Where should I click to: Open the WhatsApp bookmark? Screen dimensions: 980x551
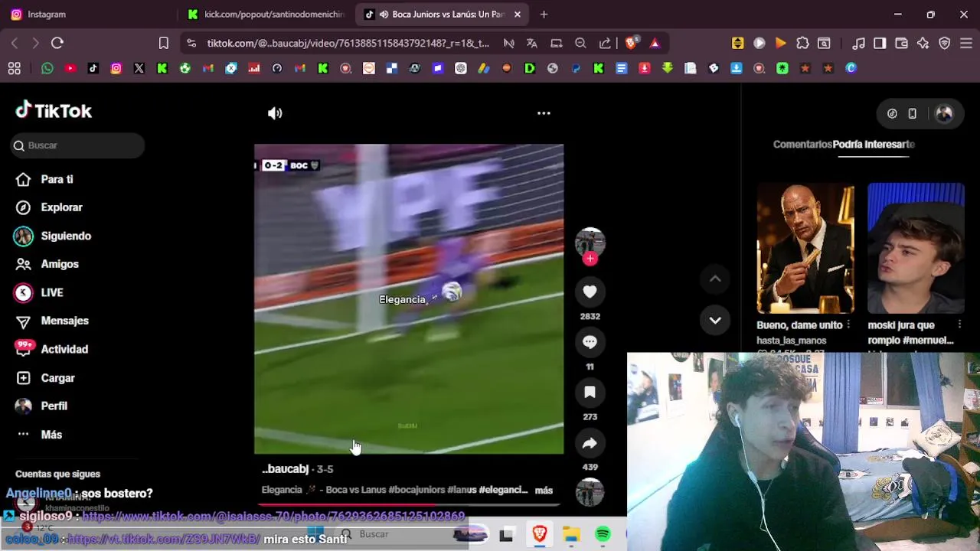[47, 68]
